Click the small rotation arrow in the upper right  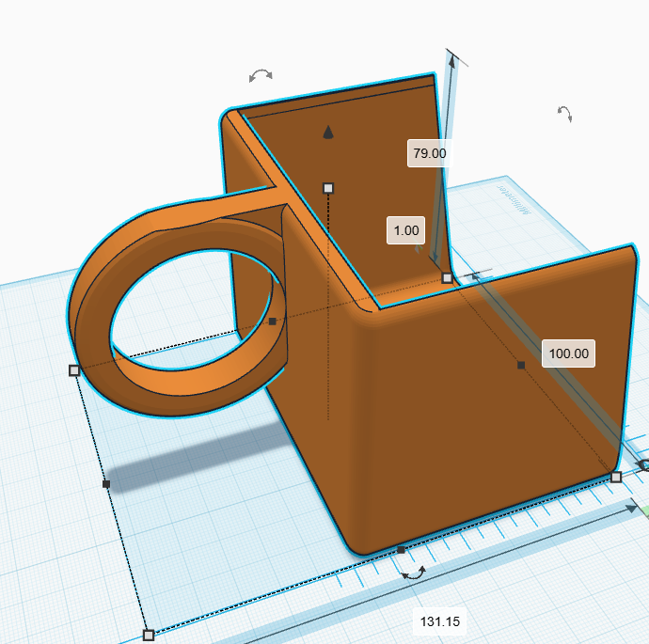point(564,114)
